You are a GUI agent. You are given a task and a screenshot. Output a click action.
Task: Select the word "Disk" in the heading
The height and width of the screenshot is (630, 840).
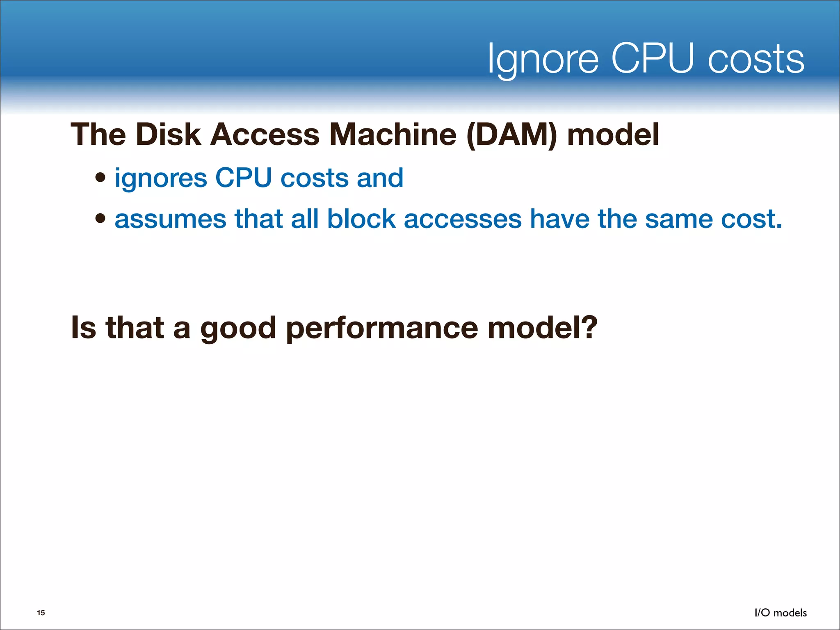coord(168,135)
